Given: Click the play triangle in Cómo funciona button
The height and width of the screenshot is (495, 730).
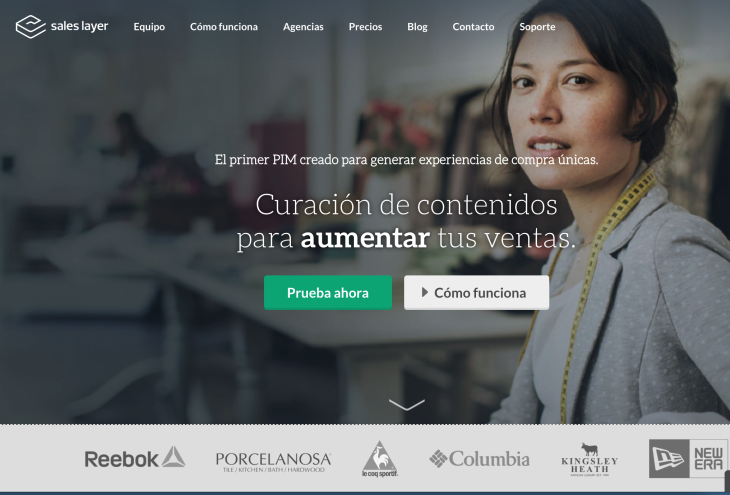Looking at the screenshot, I should (425, 292).
